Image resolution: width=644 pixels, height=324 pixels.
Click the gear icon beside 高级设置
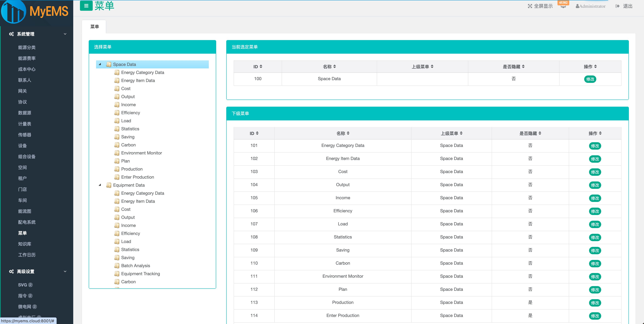[x=11, y=271]
